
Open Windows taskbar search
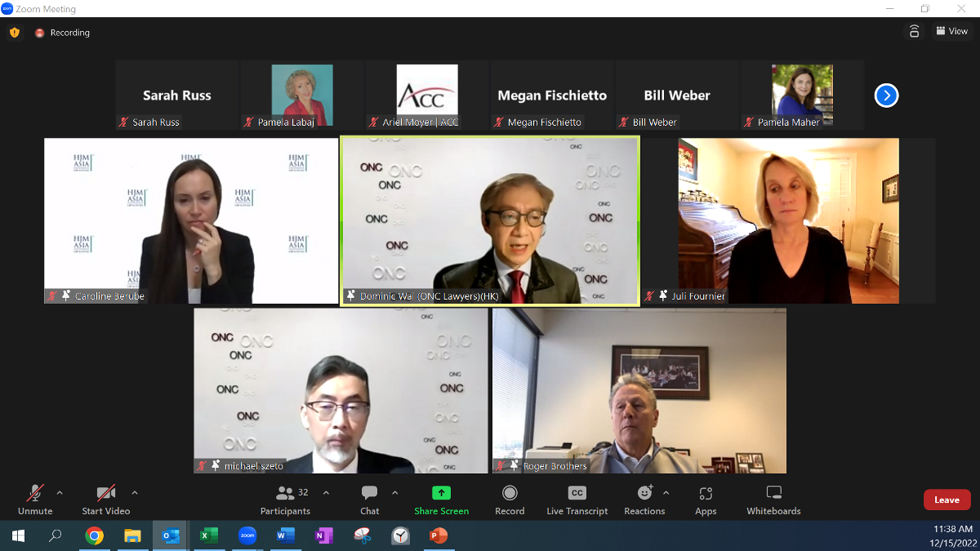tap(56, 535)
